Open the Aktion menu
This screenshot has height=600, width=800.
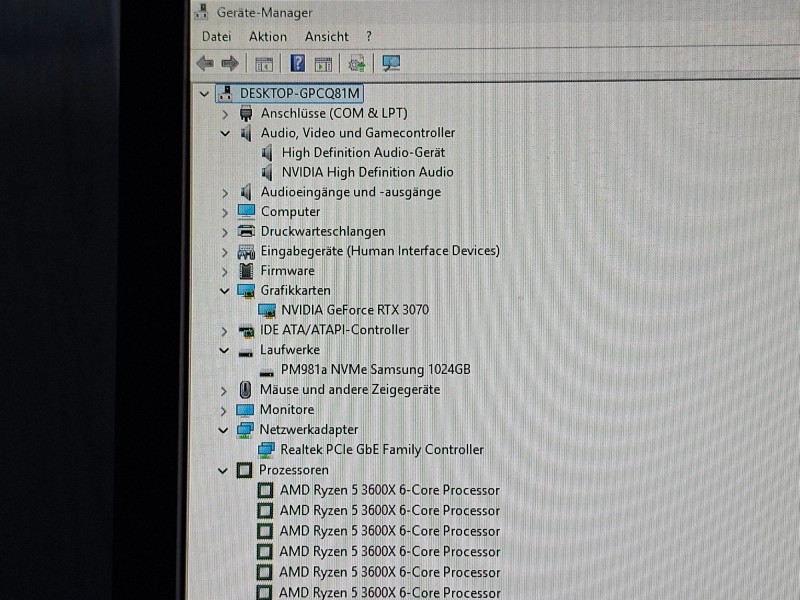[x=267, y=36]
